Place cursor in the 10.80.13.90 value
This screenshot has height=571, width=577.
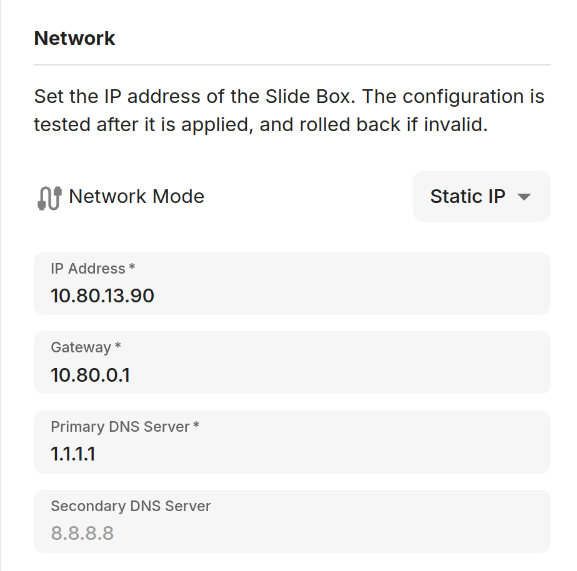[103, 296]
